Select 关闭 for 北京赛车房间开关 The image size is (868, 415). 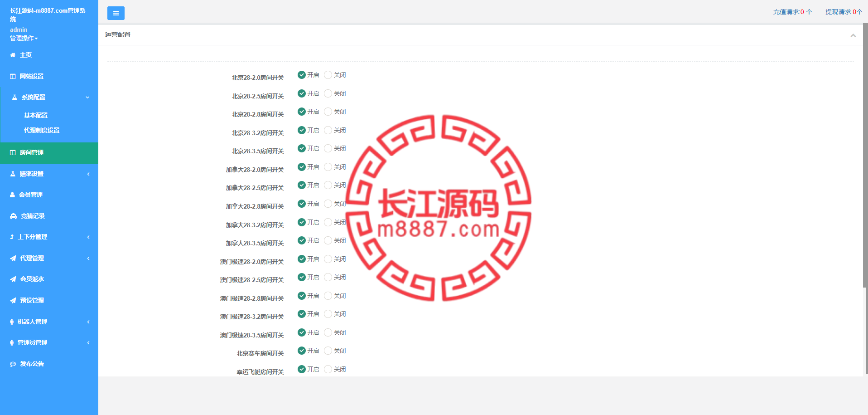[328, 351]
